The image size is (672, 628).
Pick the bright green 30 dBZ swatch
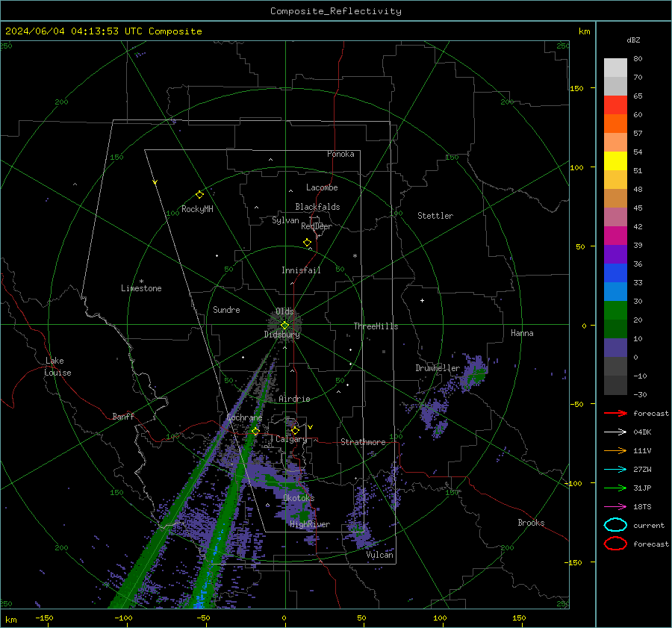(x=615, y=310)
